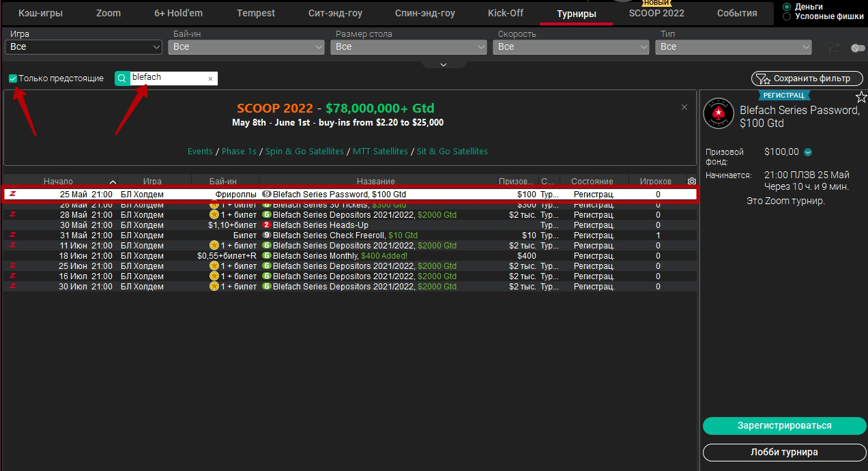Switch to Сит-энд-гоу tab

(335, 13)
